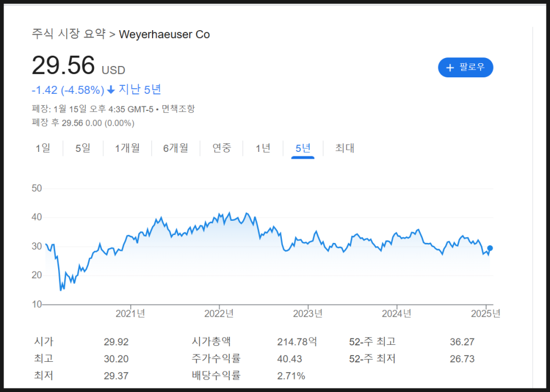
Task: Choose the 1년 range tab
Action: point(262,148)
